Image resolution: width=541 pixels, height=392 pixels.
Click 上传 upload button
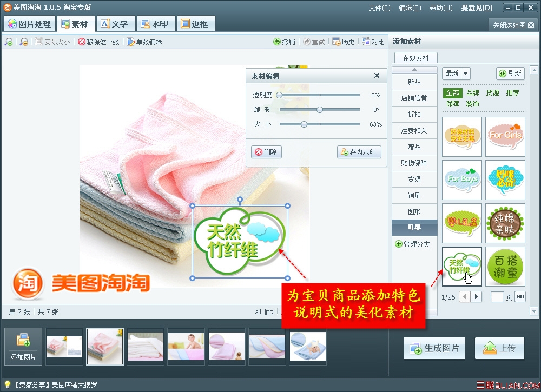(499, 348)
